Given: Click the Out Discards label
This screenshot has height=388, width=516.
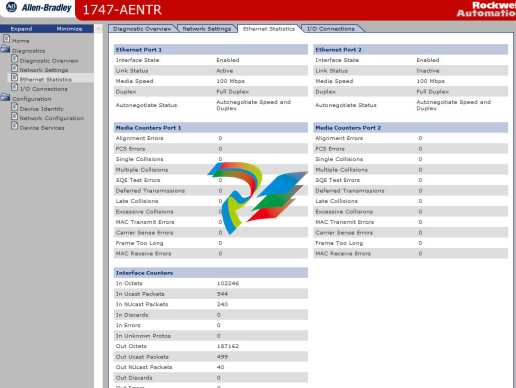Looking at the screenshot, I should coord(134,378).
